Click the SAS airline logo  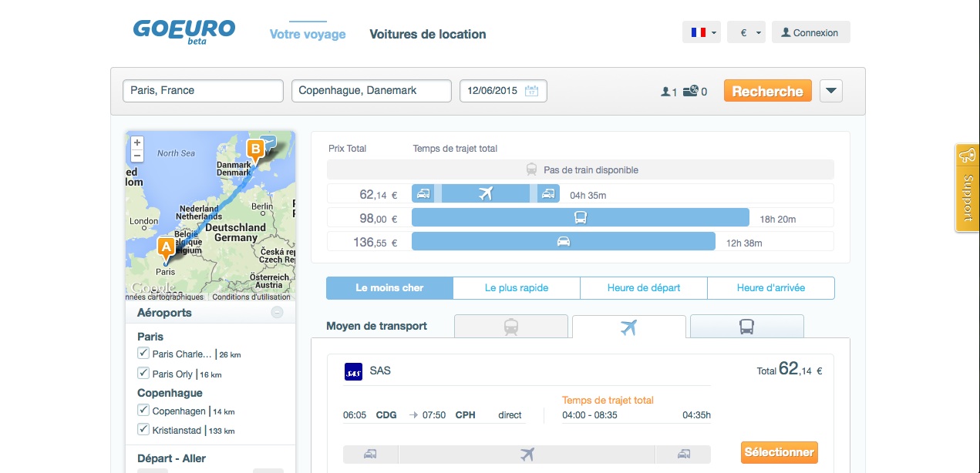(x=353, y=371)
